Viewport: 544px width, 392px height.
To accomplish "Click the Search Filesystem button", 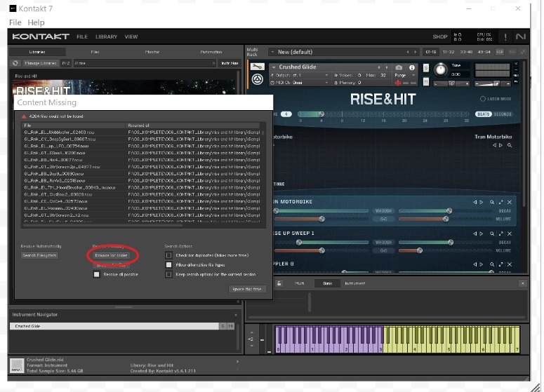I will coord(39,255).
